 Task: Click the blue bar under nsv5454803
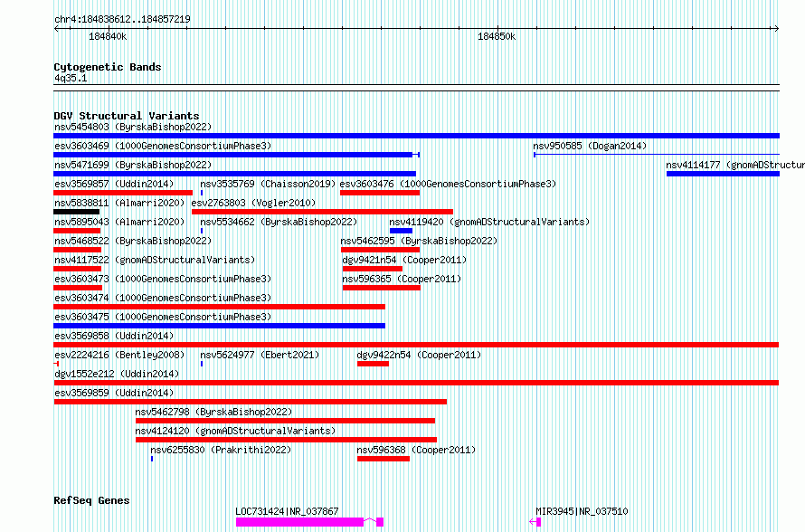[416, 136]
